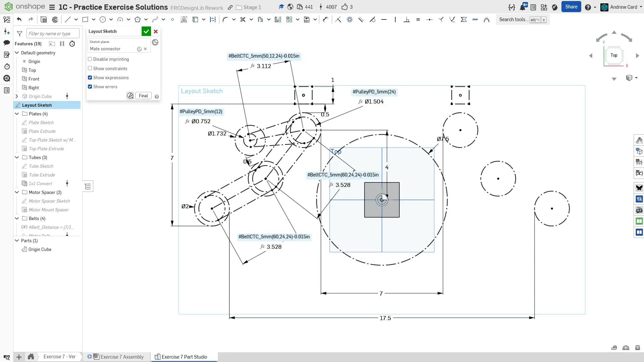Viewport: 644px width, 362px height.
Task: Switch to Exercise 7 Assembly tab
Action: 122,357
